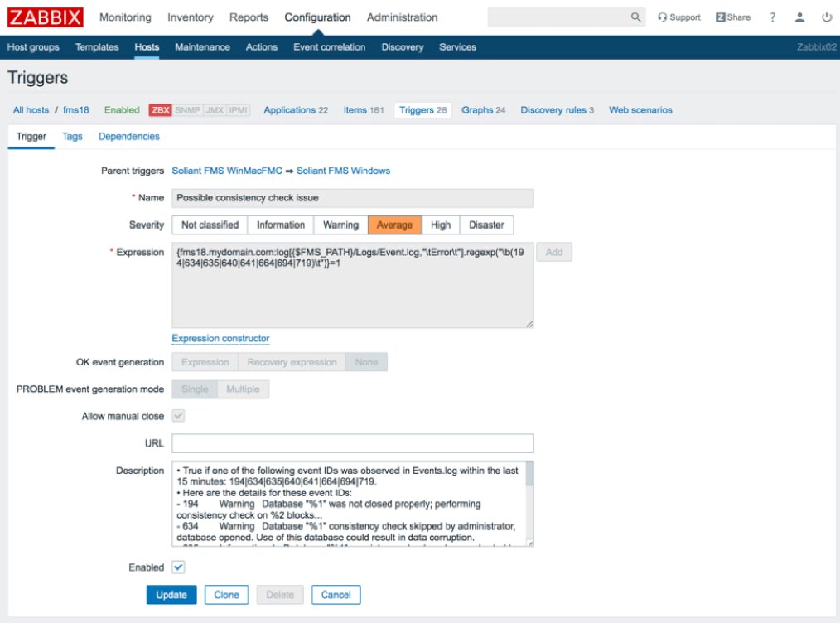Click the search magnifier icon
Image resolution: width=840 pixels, height=623 pixels.
pyautogui.click(x=635, y=17)
